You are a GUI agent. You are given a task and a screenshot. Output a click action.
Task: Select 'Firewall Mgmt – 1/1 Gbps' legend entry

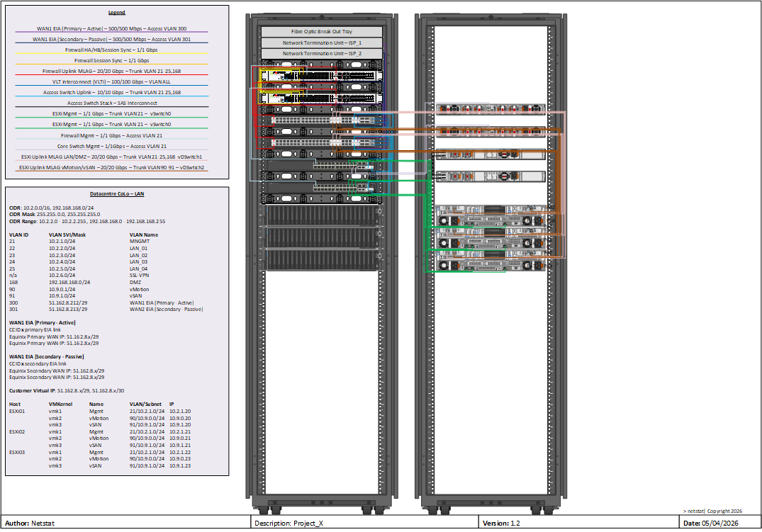[x=112, y=135]
